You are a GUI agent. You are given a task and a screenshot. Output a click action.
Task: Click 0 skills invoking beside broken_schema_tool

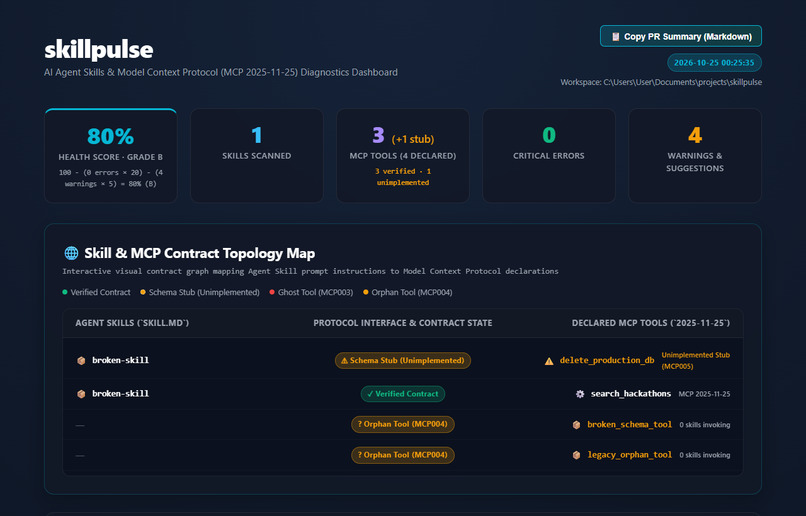(705, 425)
